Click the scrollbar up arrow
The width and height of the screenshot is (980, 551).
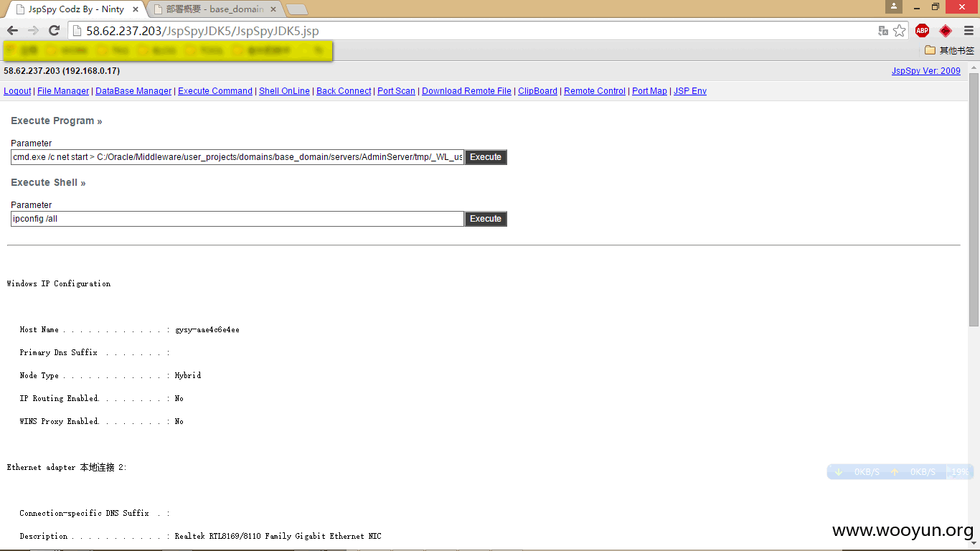974,67
